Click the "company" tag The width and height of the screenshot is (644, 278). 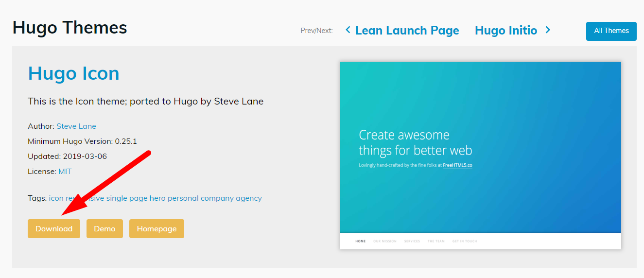(217, 198)
